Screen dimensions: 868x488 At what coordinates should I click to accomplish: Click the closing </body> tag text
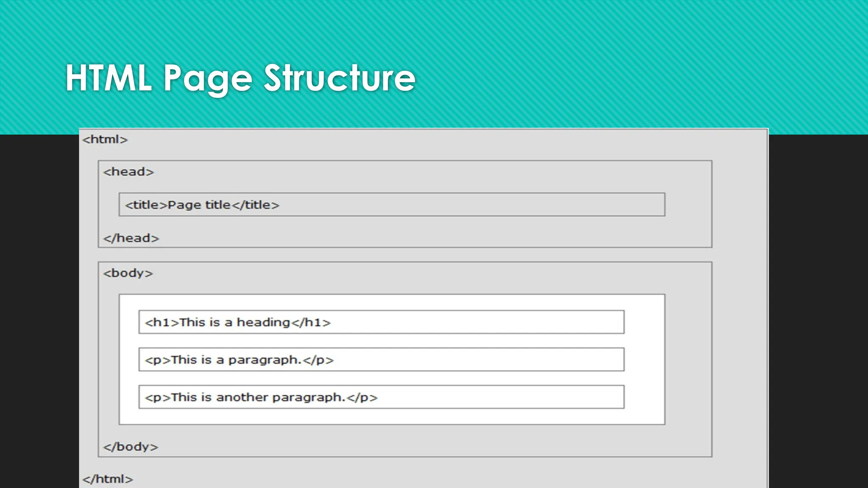click(x=131, y=447)
